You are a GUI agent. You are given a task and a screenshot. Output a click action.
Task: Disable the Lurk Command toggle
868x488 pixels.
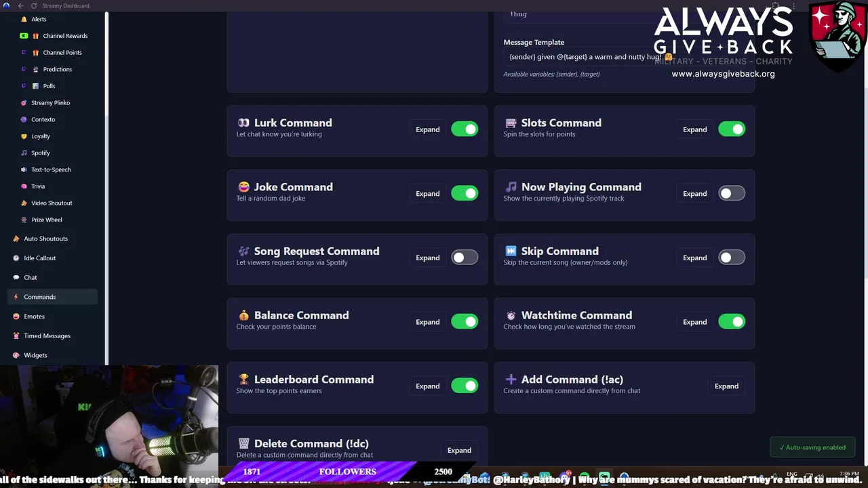tap(465, 129)
